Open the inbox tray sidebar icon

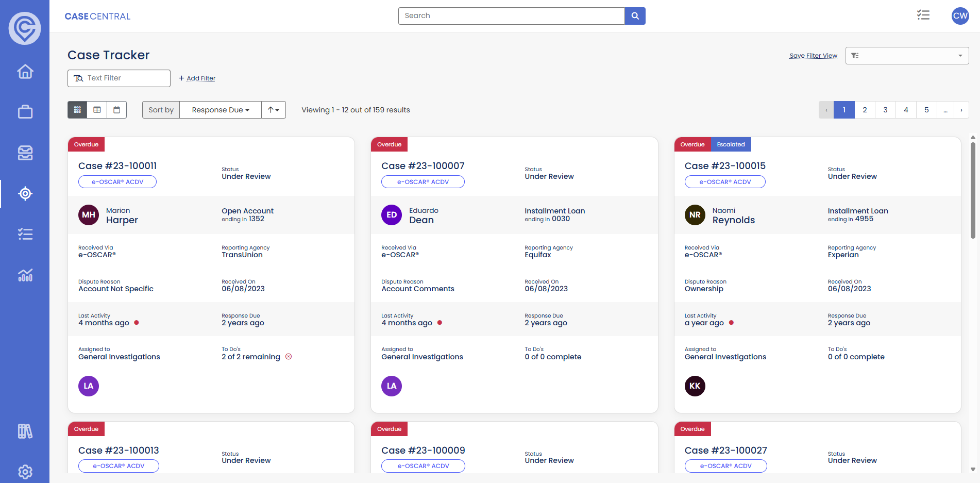[25, 153]
